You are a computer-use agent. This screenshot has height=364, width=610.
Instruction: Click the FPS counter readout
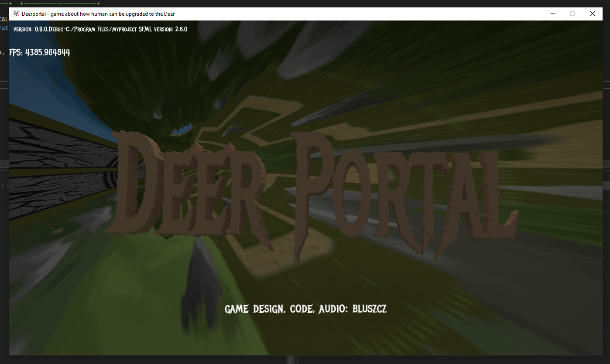(x=40, y=52)
